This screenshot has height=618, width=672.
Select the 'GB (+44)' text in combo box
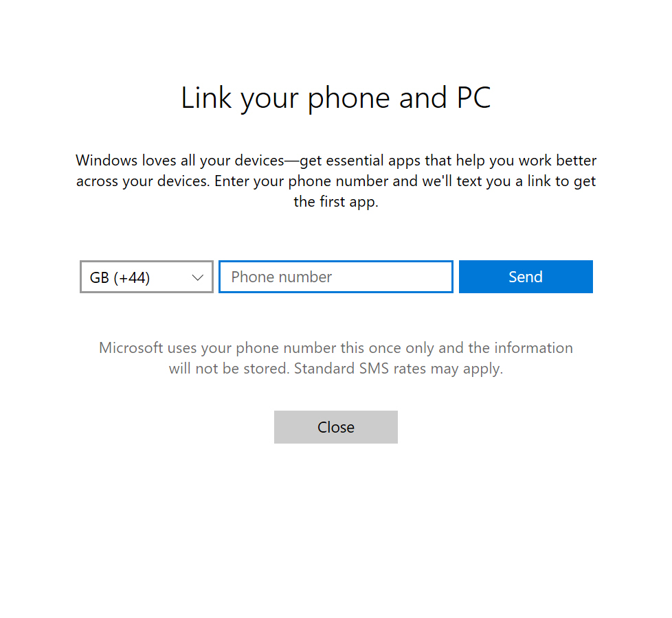pyautogui.click(x=120, y=277)
